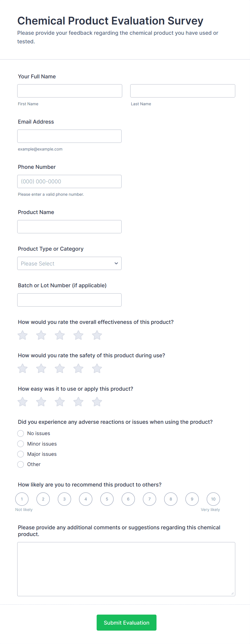This screenshot has height=644, width=250.
Task: Select third star for product safety
Action: tap(60, 369)
